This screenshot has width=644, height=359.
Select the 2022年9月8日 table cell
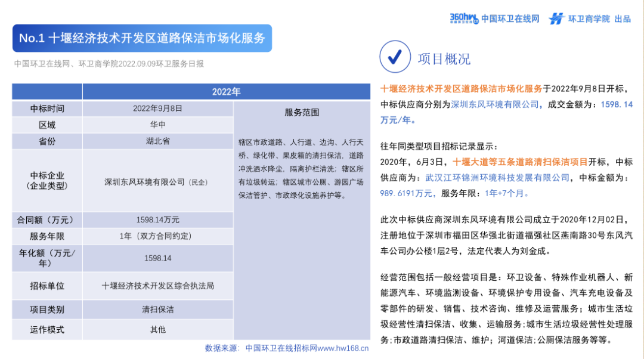tap(157, 109)
